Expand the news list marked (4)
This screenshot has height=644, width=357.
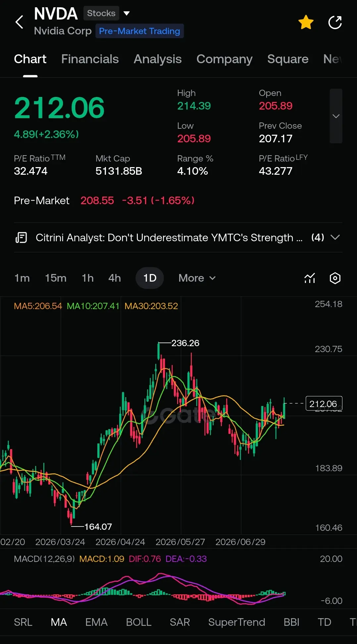pyautogui.click(x=335, y=237)
